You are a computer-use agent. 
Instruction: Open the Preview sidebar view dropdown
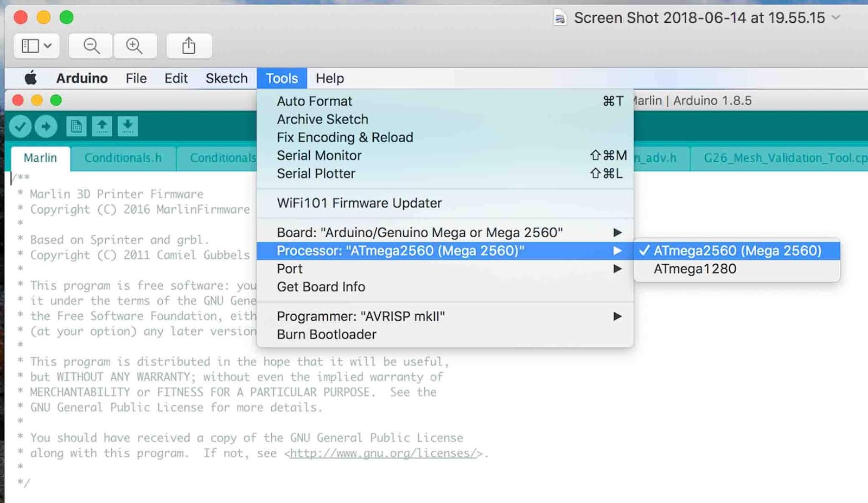36,46
